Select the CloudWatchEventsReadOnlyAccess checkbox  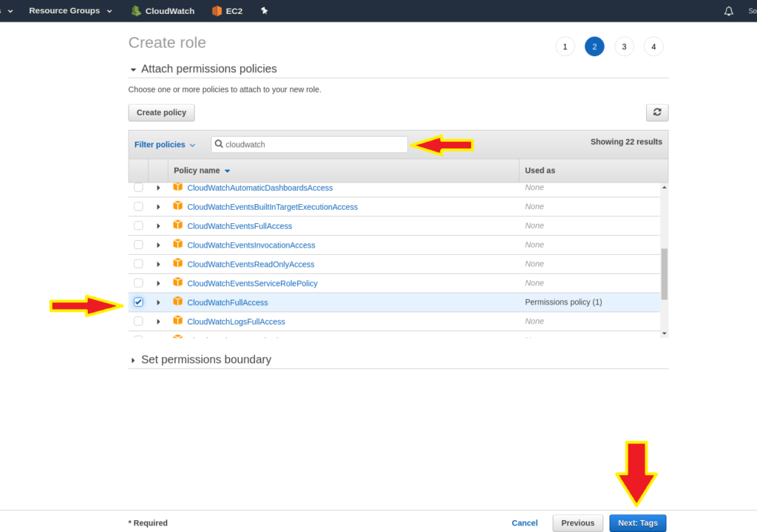(x=138, y=264)
